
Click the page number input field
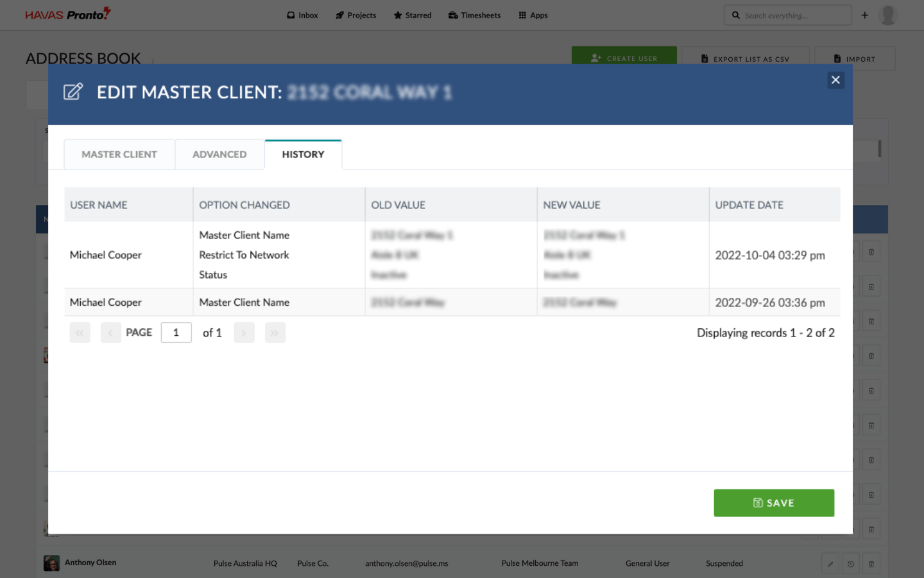click(176, 333)
